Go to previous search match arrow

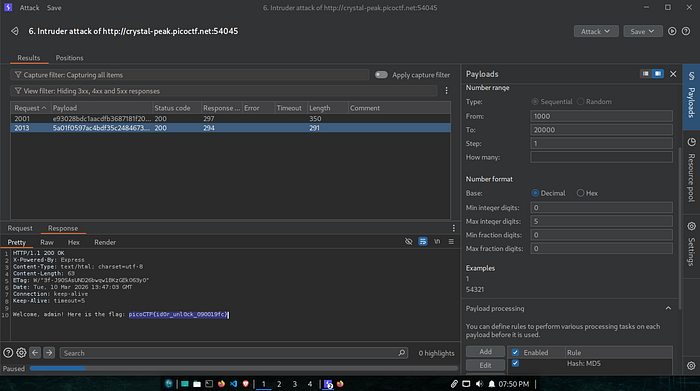click(x=35, y=353)
